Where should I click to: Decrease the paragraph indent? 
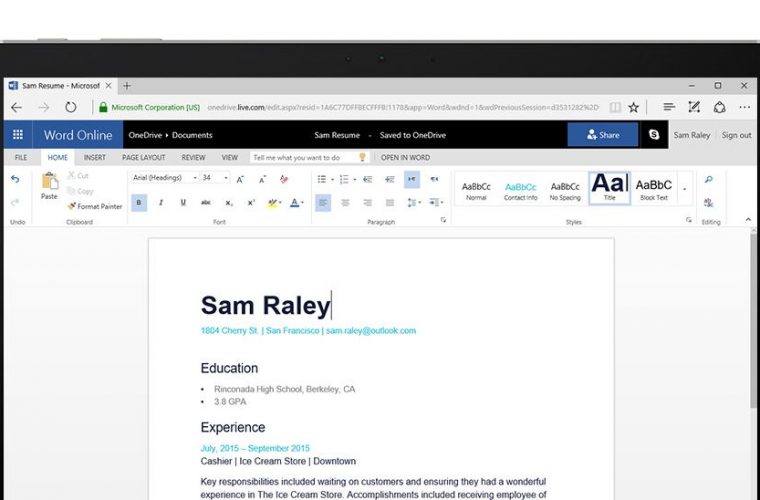click(x=367, y=179)
